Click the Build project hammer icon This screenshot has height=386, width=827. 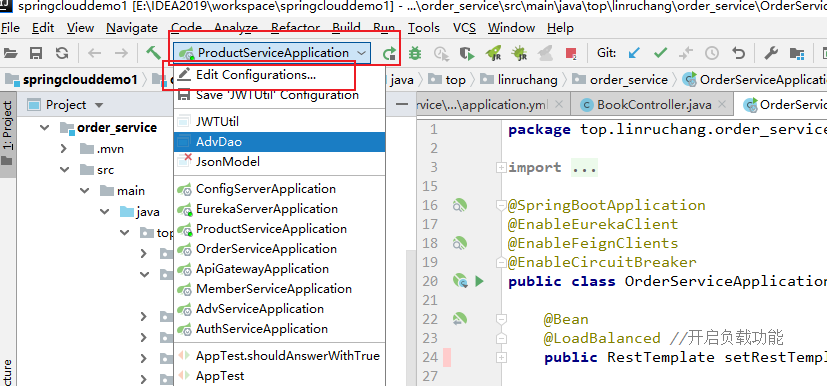[x=153, y=53]
